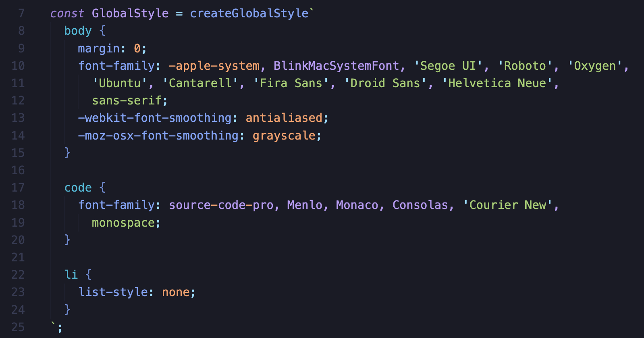644x338 pixels.
Task: Click the '-webkit-font-smoothing' property
Action: pos(155,118)
